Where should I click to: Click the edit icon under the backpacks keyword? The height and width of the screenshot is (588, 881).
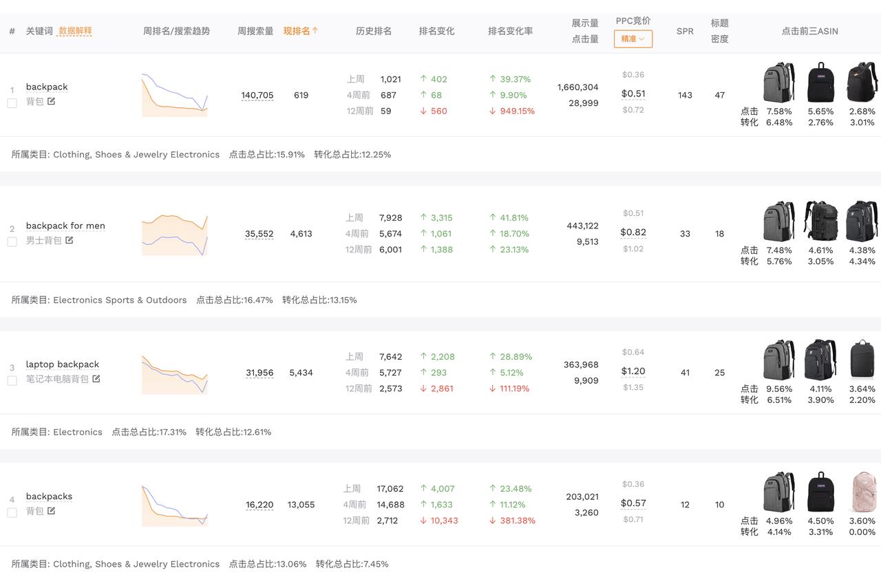coord(52,511)
